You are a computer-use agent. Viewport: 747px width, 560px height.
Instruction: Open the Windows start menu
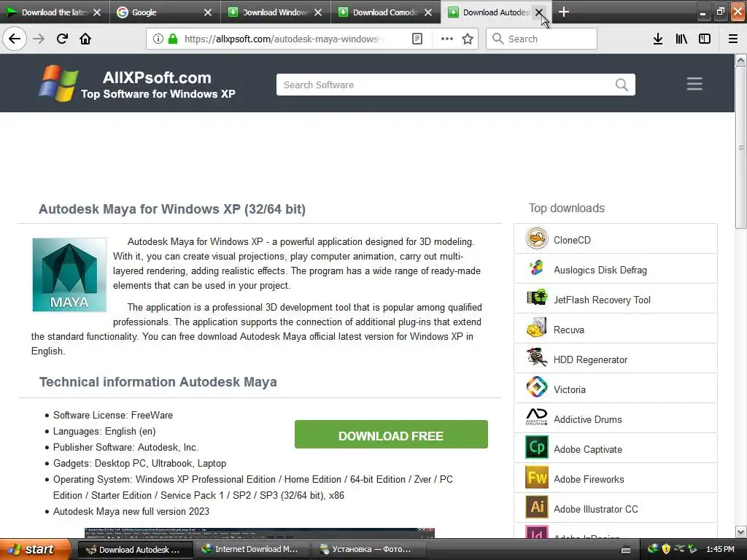[34, 549]
